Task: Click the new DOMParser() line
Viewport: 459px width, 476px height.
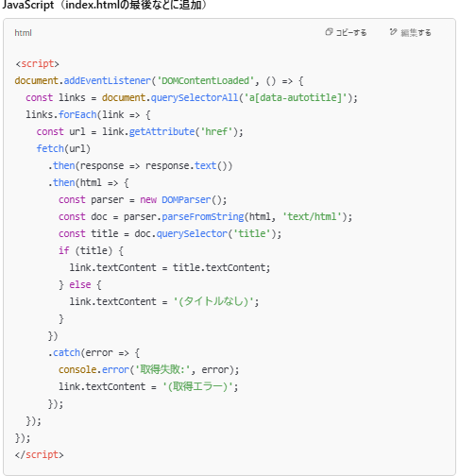Action: 143,199
